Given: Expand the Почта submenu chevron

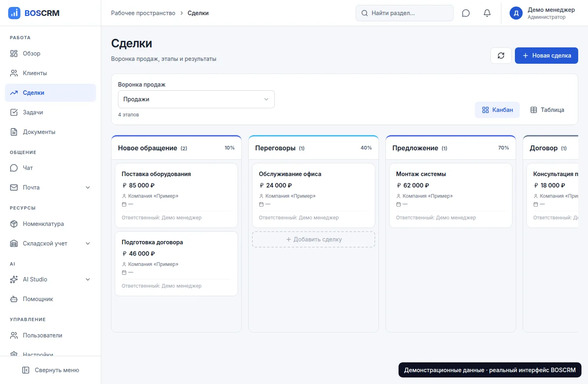Looking at the screenshot, I should click(88, 188).
